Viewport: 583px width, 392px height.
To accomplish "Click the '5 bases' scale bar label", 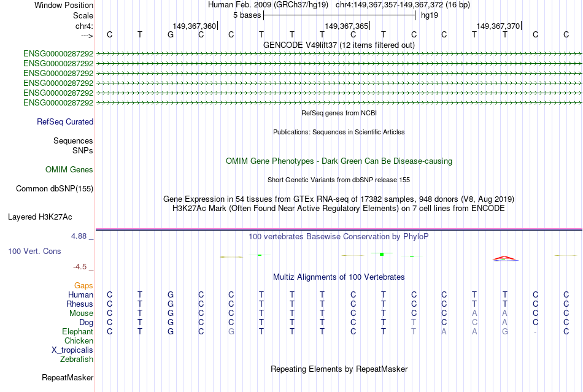I will coord(247,15).
